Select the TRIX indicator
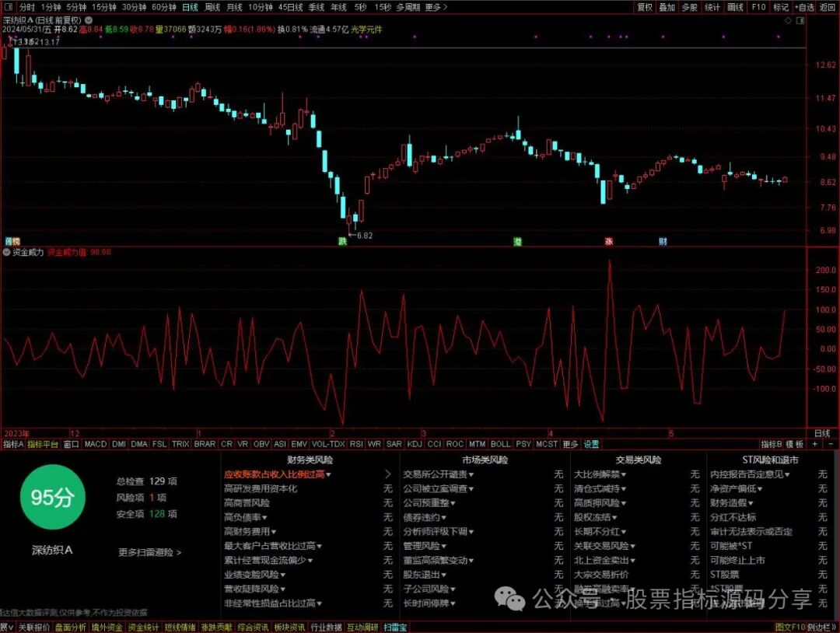840x633 pixels. tap(180, 444)
